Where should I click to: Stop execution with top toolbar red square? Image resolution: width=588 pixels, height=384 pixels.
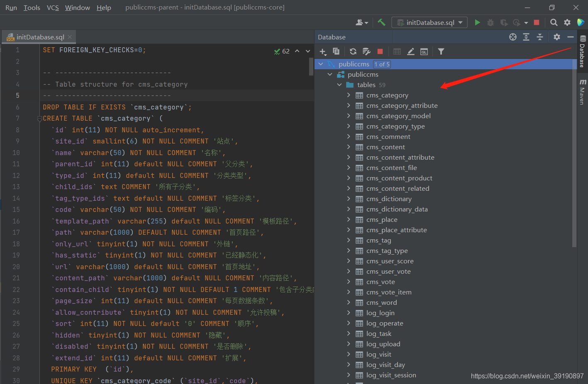(x=537, y=22)
